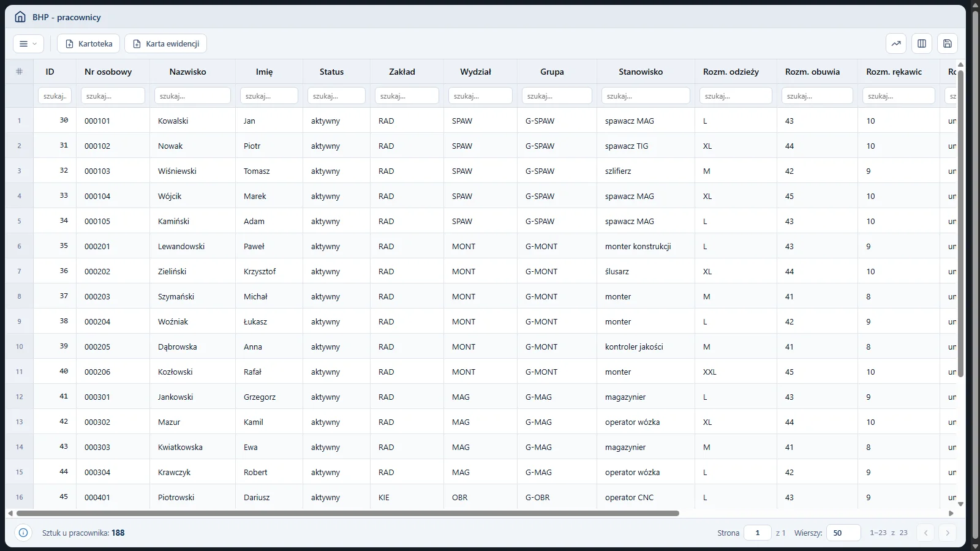Viewport: 980px width, 551px height.
Task: Click the table vertical scrollbar thumb
Action: (960, 223)
